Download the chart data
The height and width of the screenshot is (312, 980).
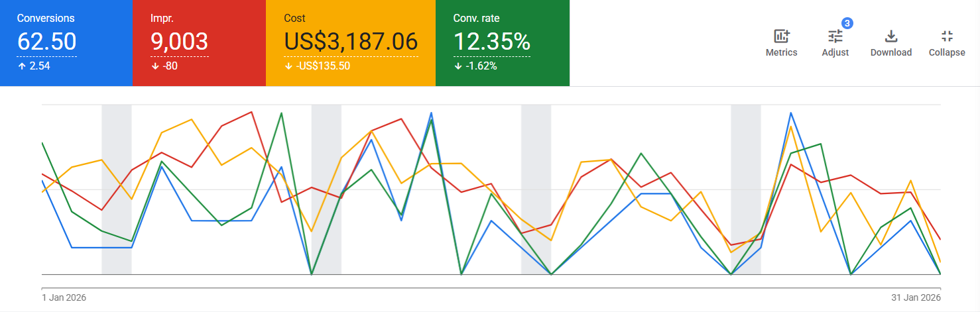coord(890,37)
